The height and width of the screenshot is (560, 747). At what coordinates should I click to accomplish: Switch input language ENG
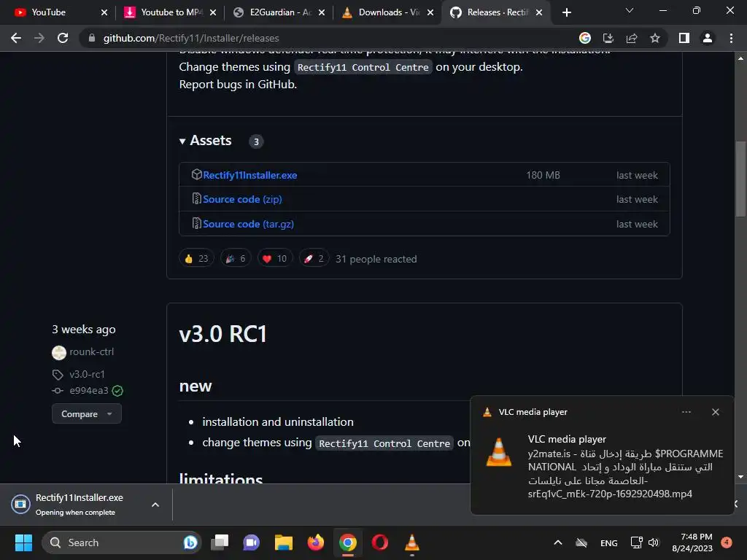(x=609, y=542)
